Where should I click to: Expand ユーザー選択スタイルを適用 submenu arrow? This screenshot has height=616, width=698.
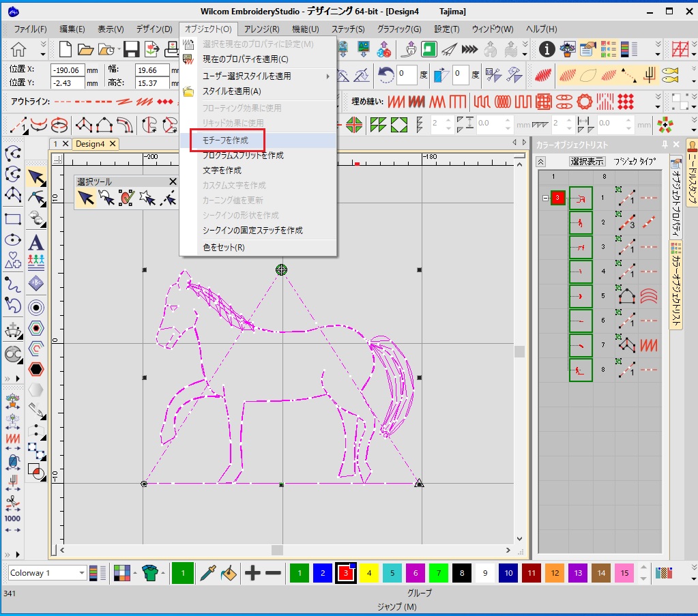(x=328, y=76)
